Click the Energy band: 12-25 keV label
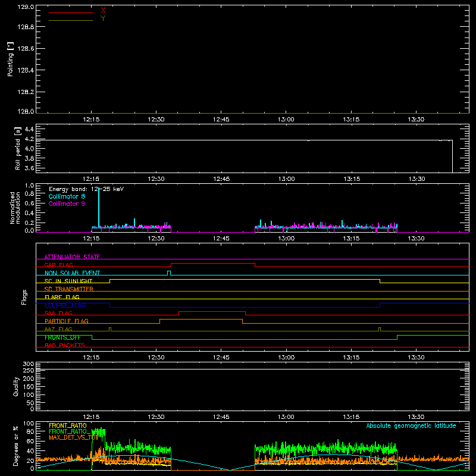 click(x=86, y=189)
